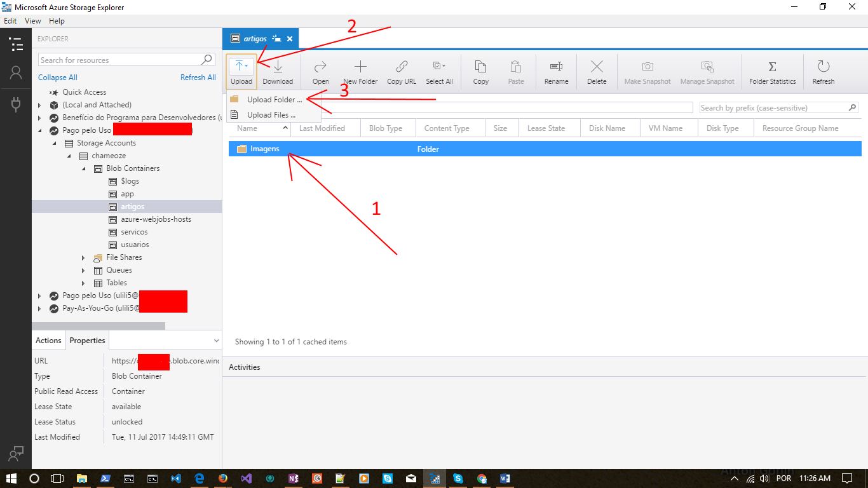Click Collapse All link
The width and height of the screenshot is (868, 488).
57,78
